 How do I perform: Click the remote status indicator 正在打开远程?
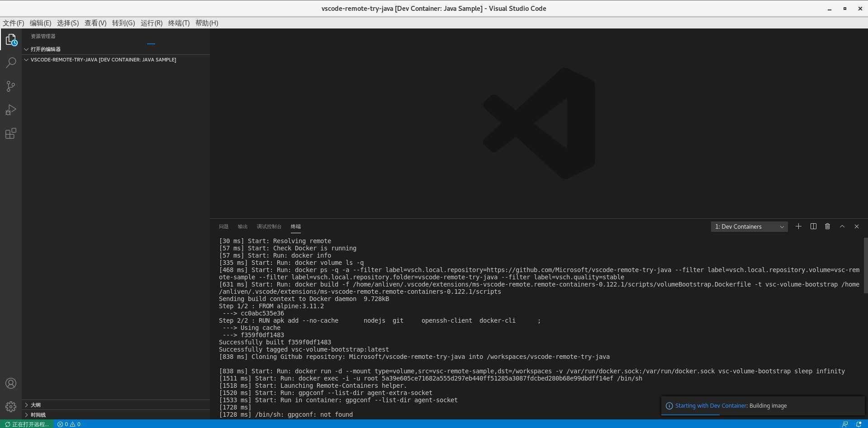click(27, 424)
